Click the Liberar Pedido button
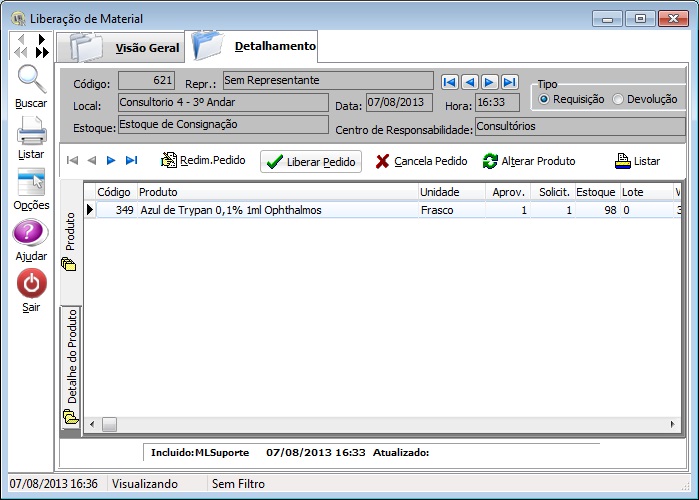 pyautogui.click(x=310, y=161)
